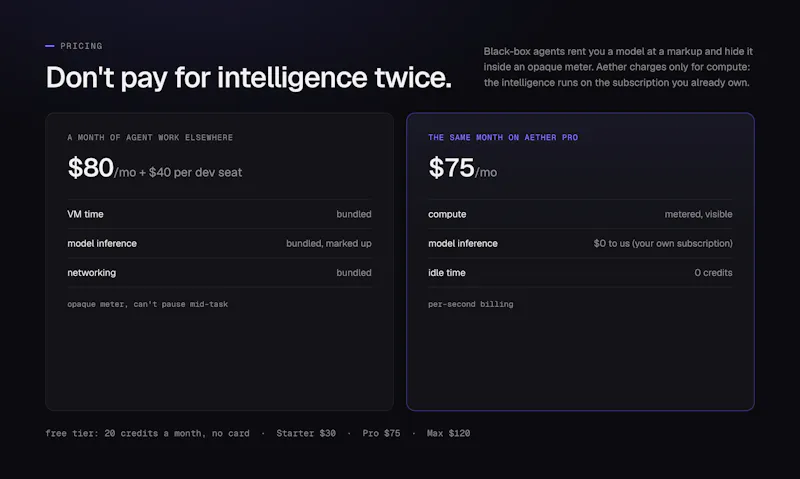
Task: Select "$0 to us (your own subscription)" text
Action: click(x=663, y=243)
